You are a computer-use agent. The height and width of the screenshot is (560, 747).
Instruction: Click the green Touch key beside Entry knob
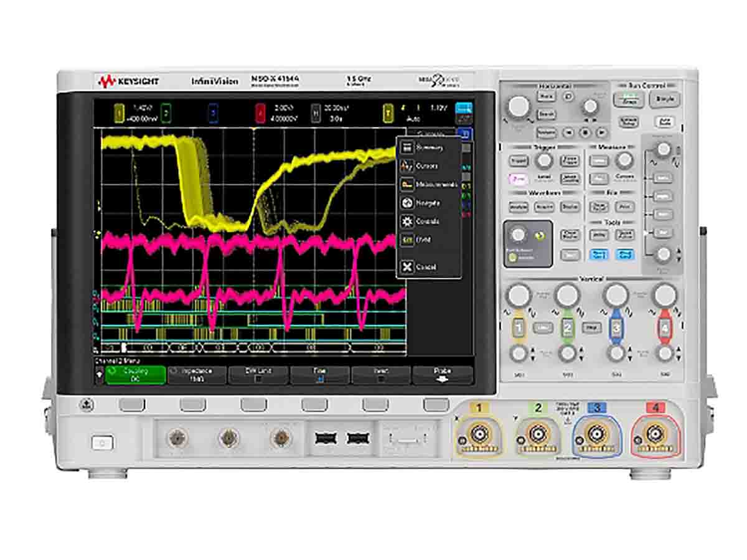(x=540, y=236)
